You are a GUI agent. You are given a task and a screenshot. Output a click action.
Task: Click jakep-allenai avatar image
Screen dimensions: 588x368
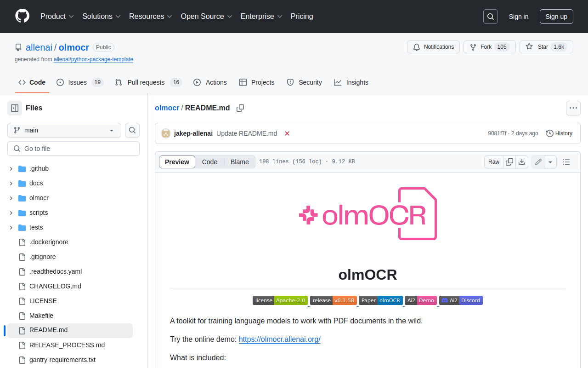pyautogui.click(x=166, y=133)
